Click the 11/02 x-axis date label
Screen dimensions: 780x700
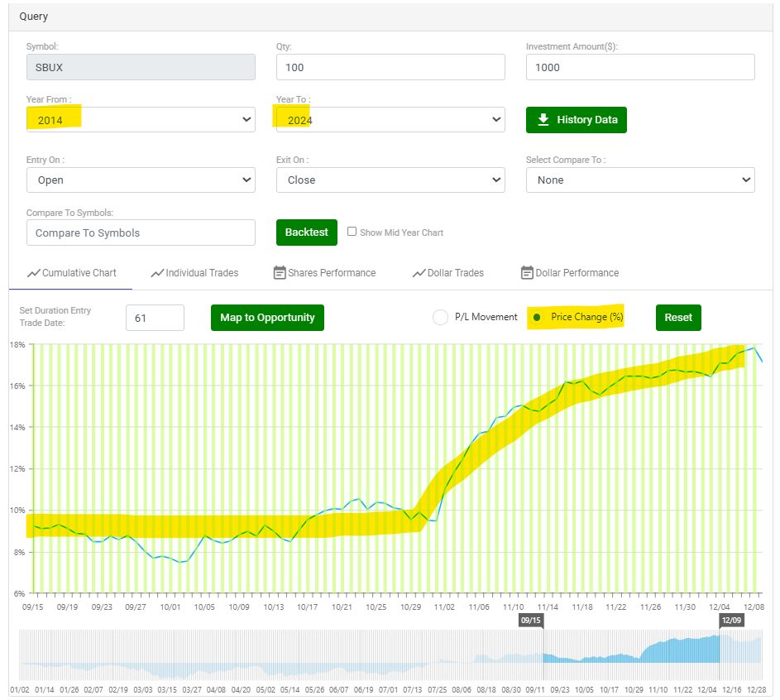click(x=444, y=607)
